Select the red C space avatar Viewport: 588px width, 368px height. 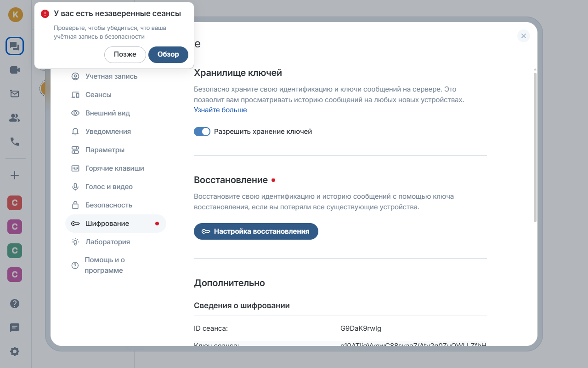pyautogui.click(x=15, y=203)
